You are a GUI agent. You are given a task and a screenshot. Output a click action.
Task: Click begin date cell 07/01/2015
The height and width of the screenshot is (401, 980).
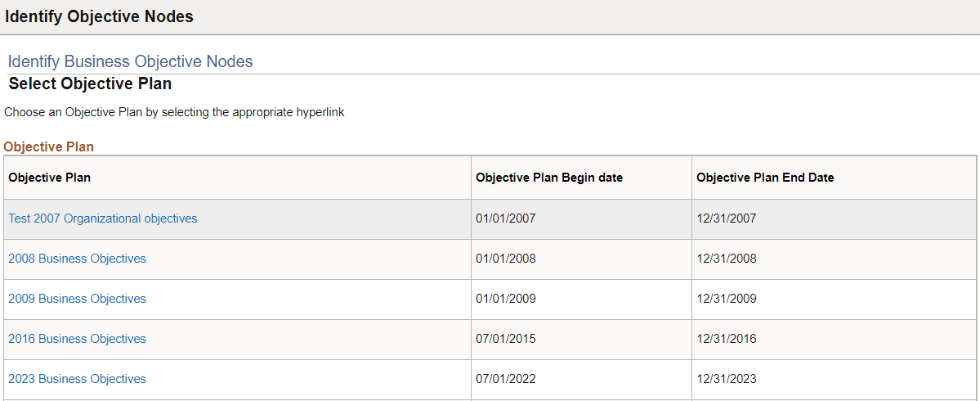pyautogui.click(x=506, y=339)
